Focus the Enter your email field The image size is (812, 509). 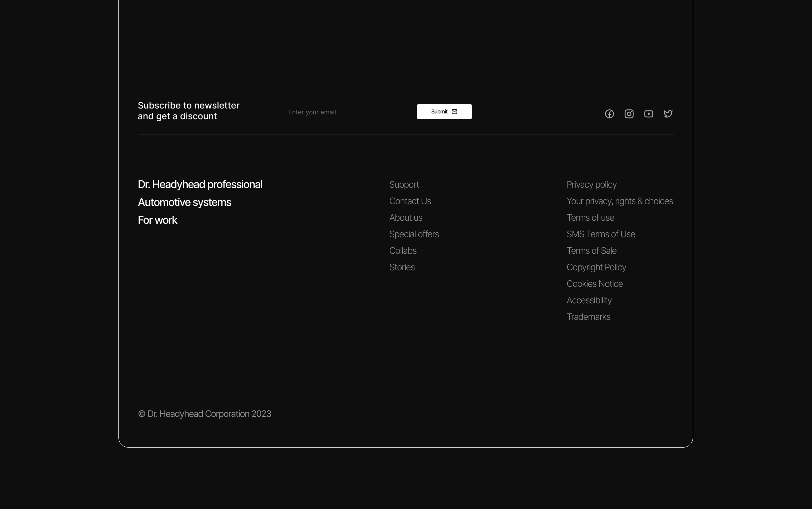pyautogui.click(x=345, y=112)
